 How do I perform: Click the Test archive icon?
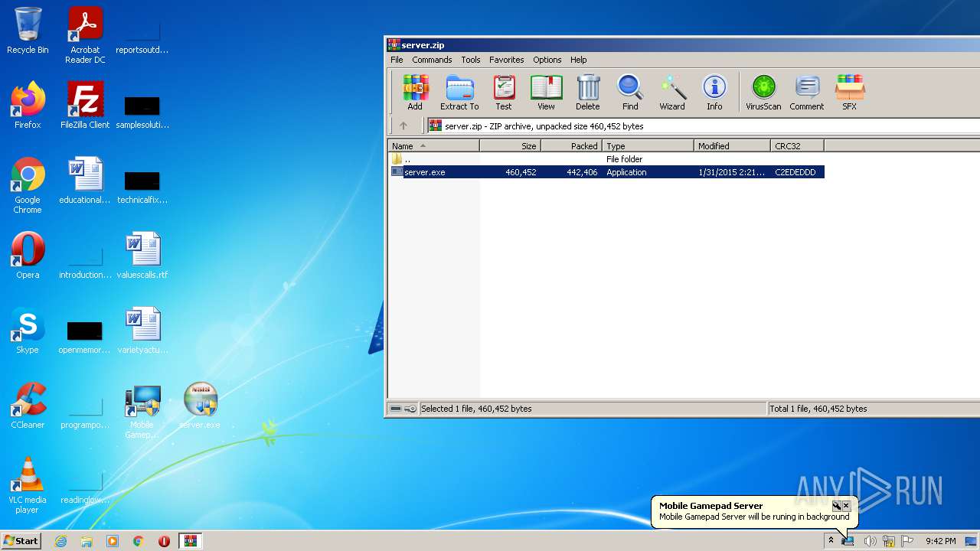pos(504,93)
